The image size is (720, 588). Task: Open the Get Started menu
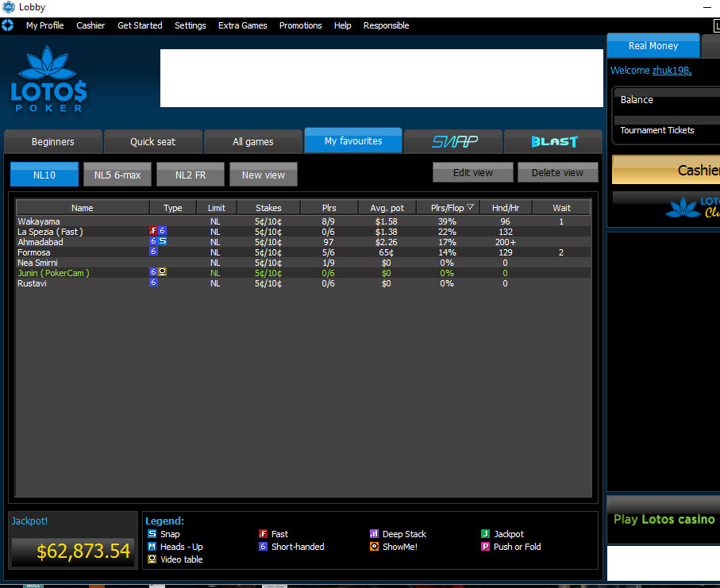point(140,25)
